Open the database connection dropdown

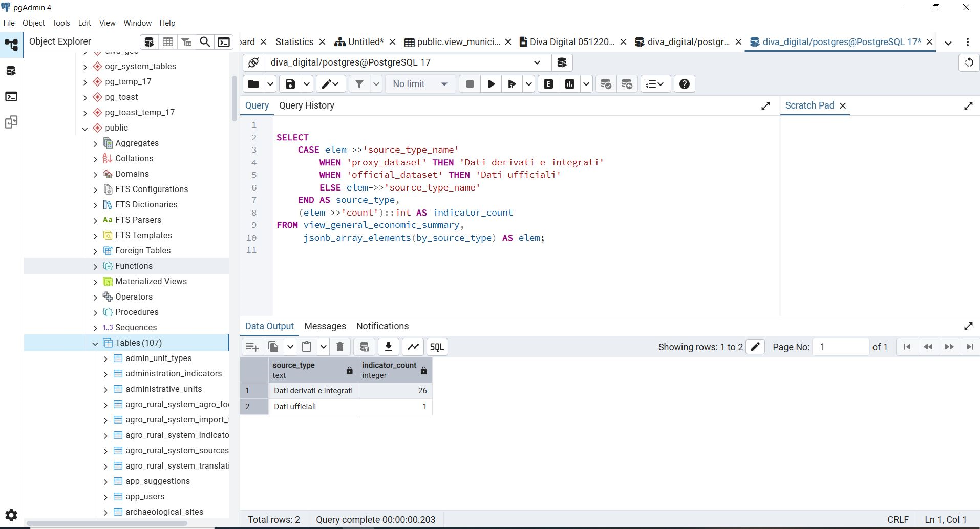pyautogui.click(x=537, y=62)
